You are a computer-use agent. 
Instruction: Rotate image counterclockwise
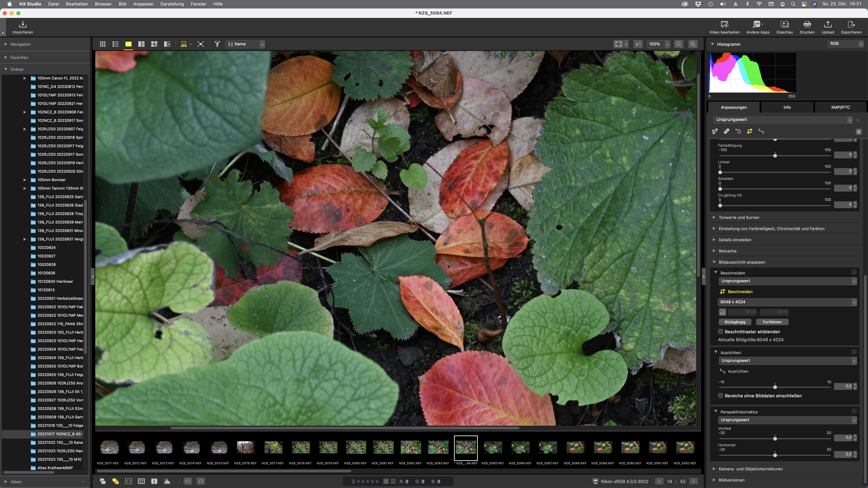coord(188,482)
